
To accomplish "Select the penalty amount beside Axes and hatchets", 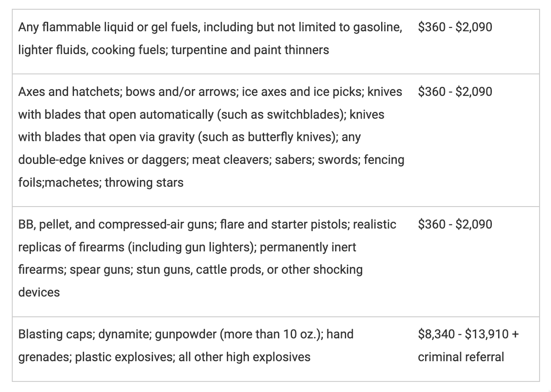I will [x=455, y=91].
